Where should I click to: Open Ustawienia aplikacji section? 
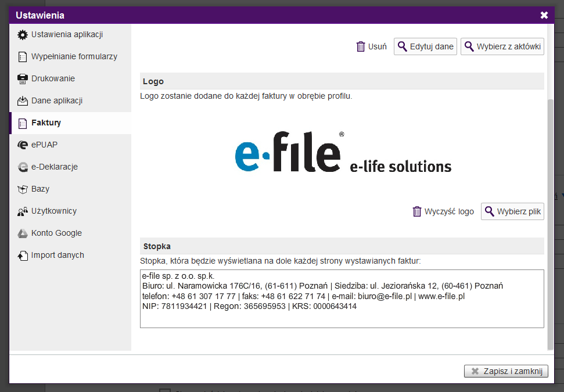click(70, 34)
